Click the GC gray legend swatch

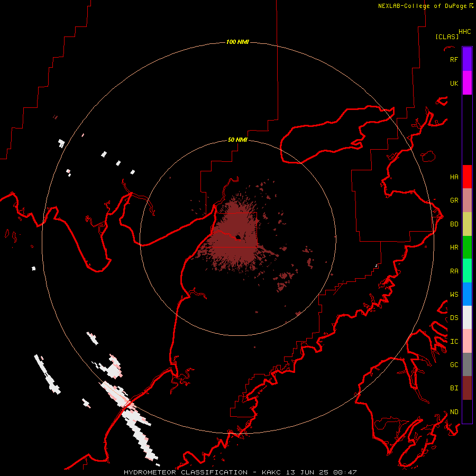coord(467,364)
